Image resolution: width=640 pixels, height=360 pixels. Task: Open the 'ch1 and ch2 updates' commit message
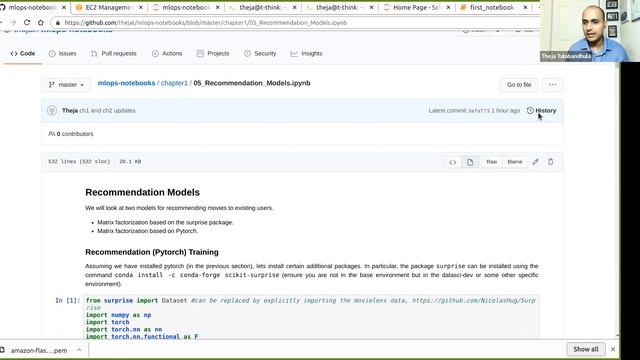[x=107, y=110]
